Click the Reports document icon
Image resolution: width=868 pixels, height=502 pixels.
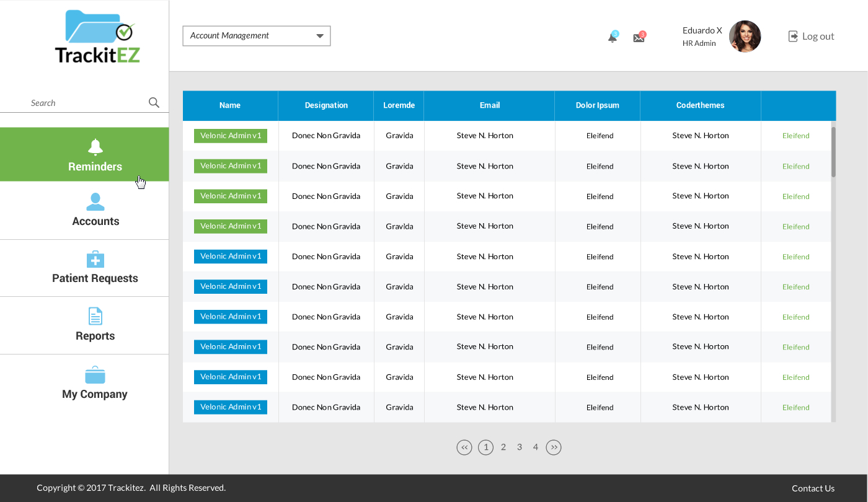tap(95, 316)
